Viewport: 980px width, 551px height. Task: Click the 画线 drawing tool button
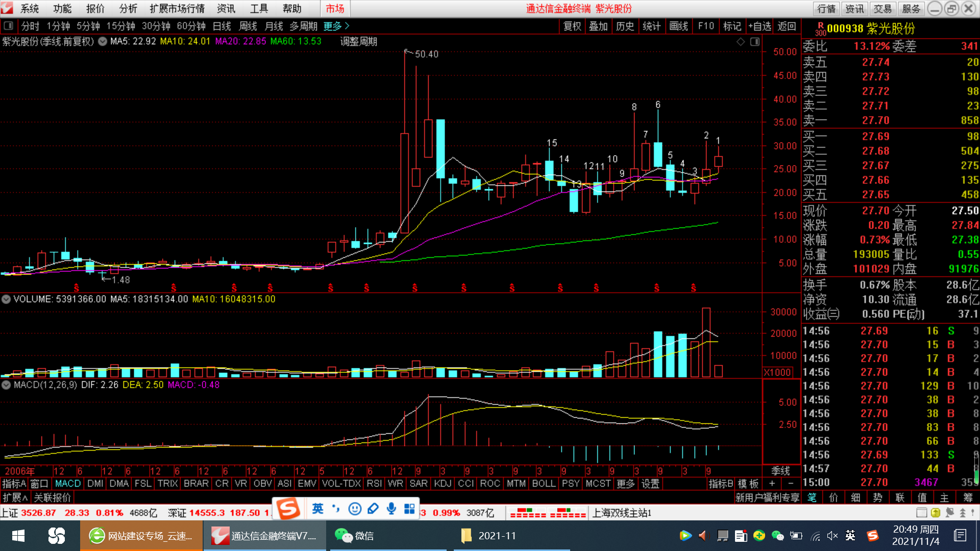pos(678,26)
